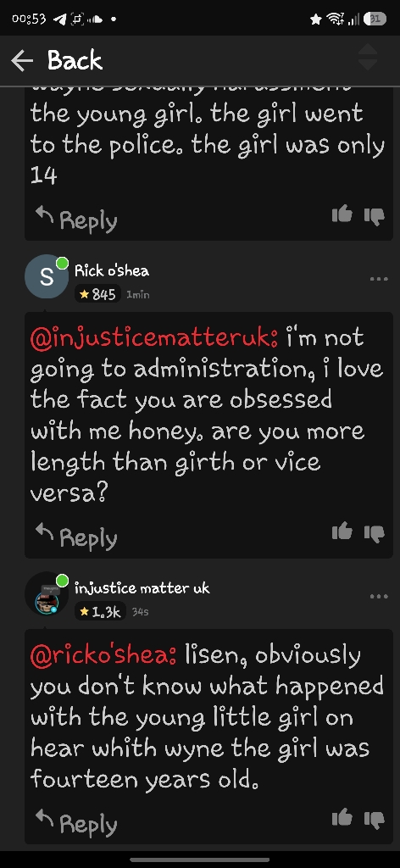The height and width of the screenshot is (868, 400).
Task: Reply to Rick o'shea's comment
Action: click(x=76, y=537)
